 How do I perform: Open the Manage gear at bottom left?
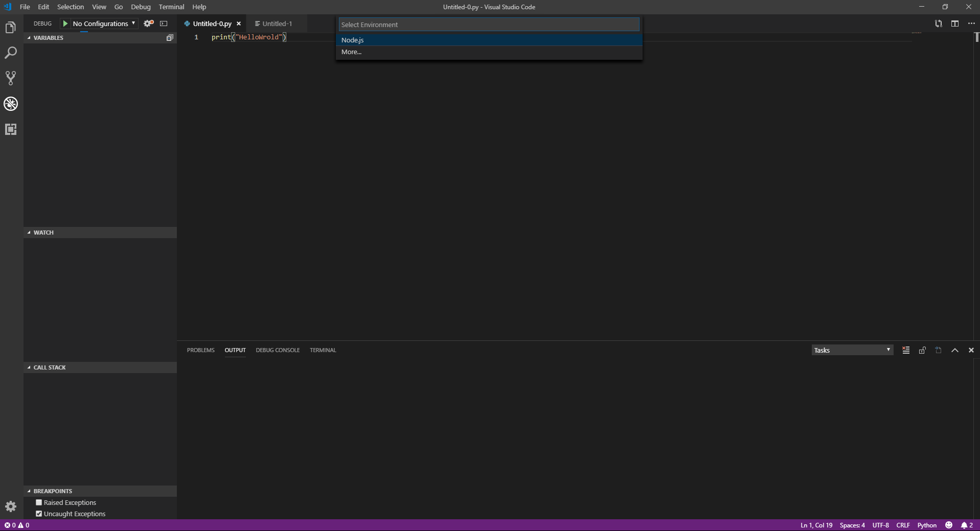pyautogui.click(x=11, y=506)
